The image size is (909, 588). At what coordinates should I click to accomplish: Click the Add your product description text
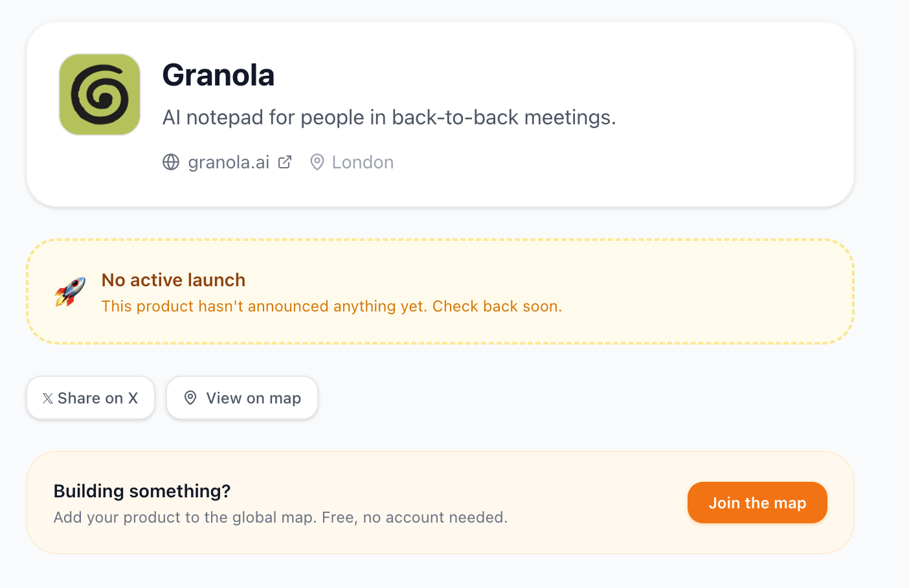280,517
